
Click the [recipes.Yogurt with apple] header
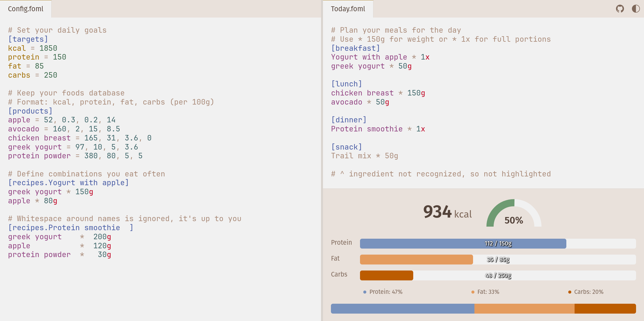[68, 183]
